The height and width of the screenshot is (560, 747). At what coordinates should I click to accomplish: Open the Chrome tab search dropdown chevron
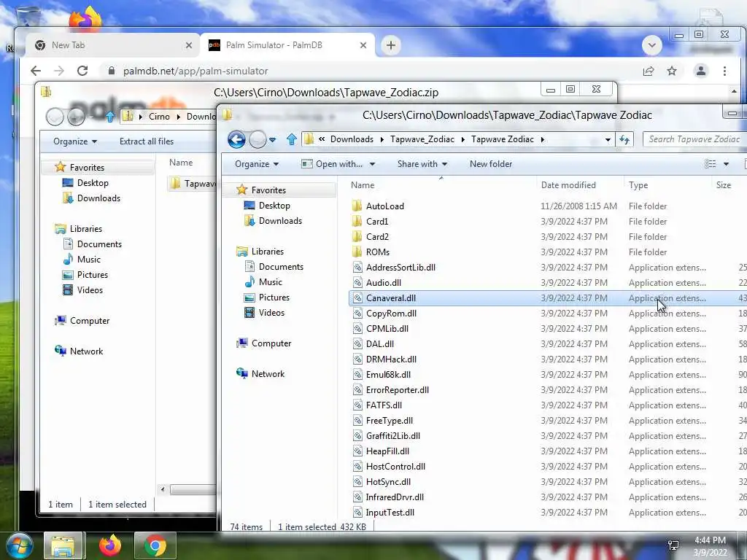pos(651,45)
